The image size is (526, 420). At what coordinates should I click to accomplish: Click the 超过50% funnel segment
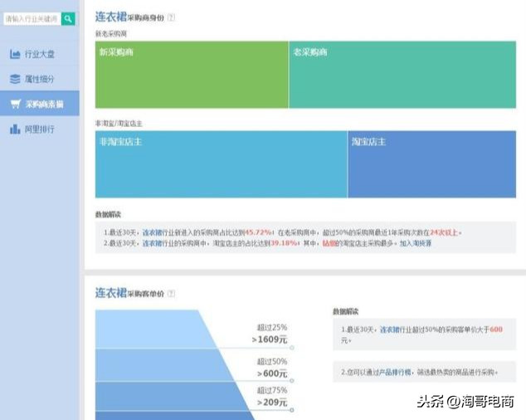pos(164,365)
